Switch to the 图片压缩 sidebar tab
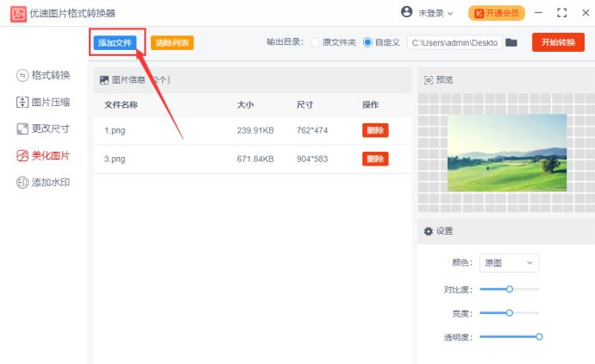595x364 pixels. coord(43,102)
